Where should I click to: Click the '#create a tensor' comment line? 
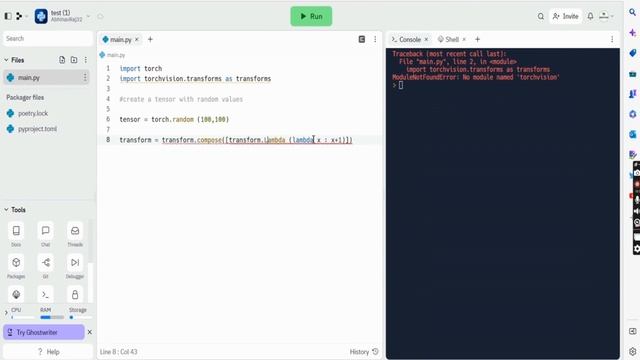tap(181, 99)
